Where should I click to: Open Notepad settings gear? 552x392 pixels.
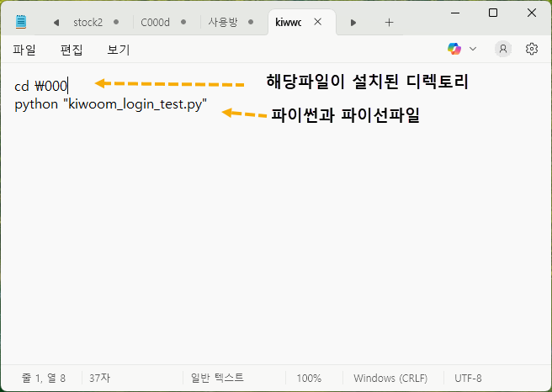[532, 49]
